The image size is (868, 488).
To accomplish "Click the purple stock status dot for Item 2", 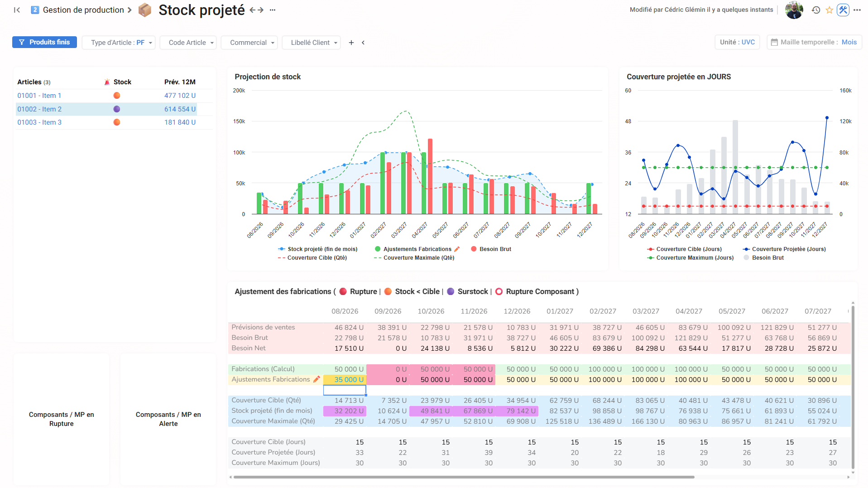I will (117, 109).
